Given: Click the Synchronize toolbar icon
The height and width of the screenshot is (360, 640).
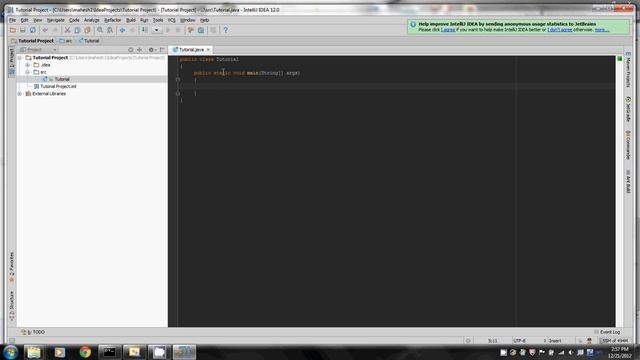Looking at the screenshot, I should point(33,30).
